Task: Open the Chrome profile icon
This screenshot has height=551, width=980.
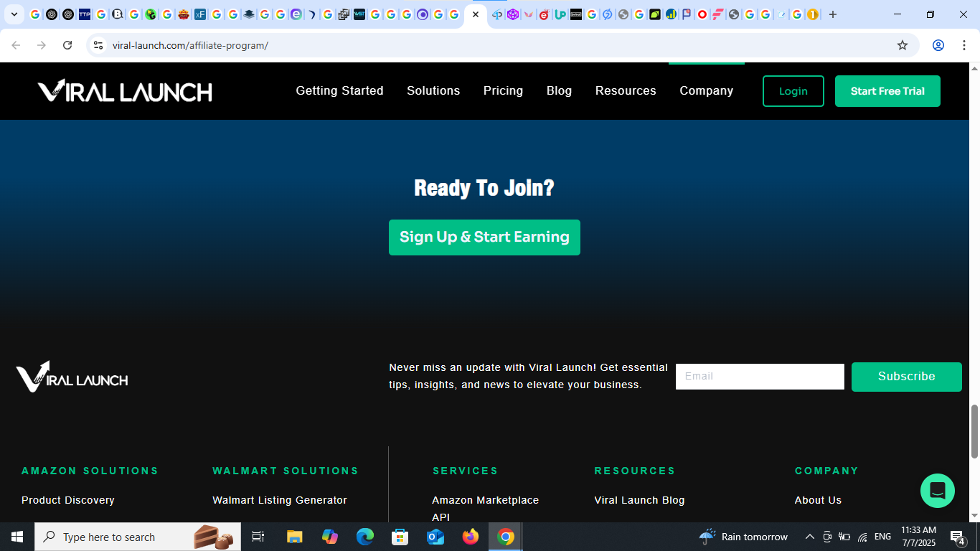Action: [938, 45]
